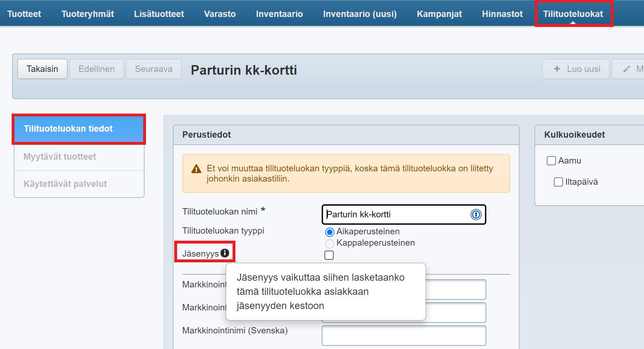The image size is (644, 349).
Task: Click the warning triangle icon
Action: pyautogui.click(x=196, y=169)
